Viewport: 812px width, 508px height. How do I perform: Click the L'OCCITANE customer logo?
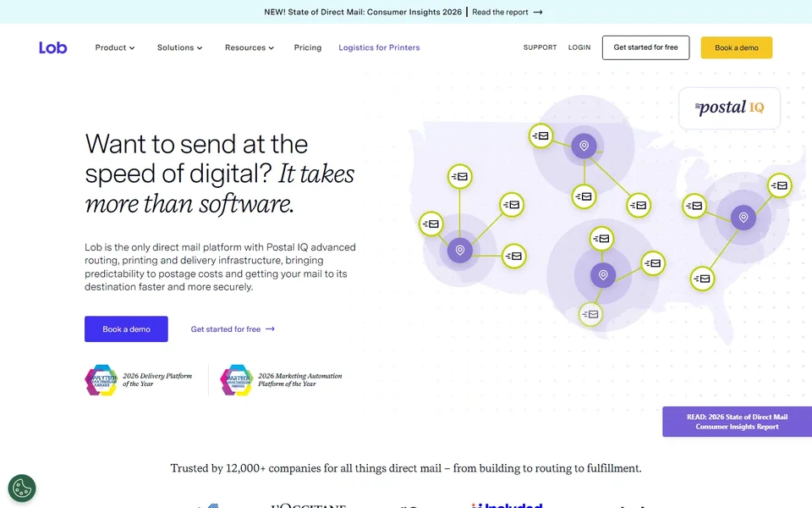point(309,505)
